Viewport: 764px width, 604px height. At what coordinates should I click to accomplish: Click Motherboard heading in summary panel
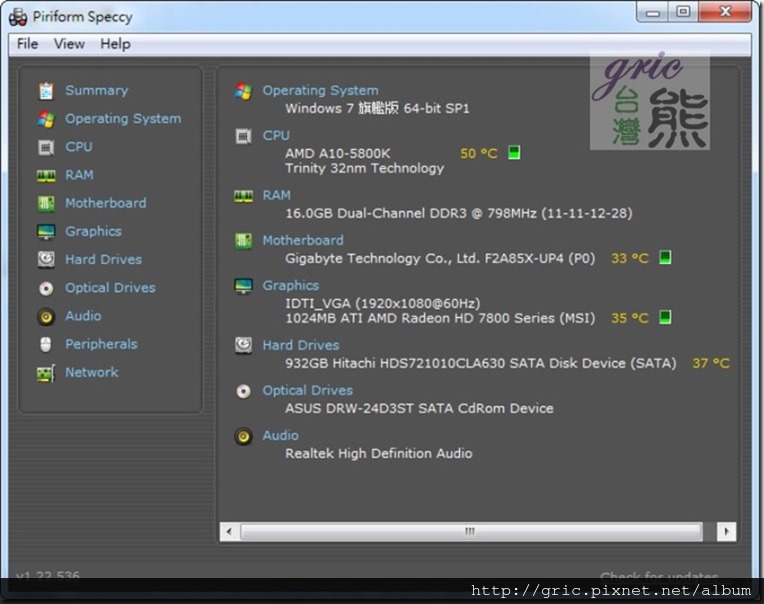[303, 240]
